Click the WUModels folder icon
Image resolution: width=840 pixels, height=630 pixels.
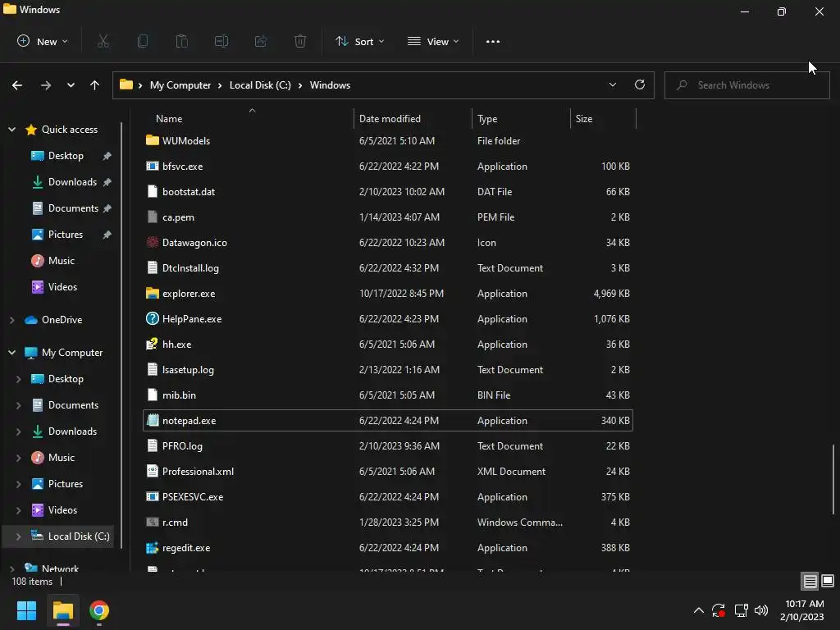pyautogui.click(x=152, y=140)
